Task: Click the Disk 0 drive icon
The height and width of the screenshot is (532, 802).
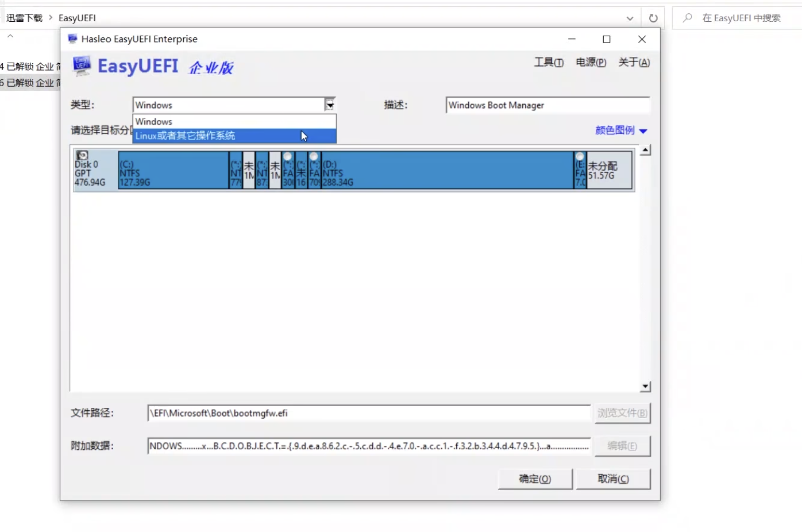Action: [83, 155]
